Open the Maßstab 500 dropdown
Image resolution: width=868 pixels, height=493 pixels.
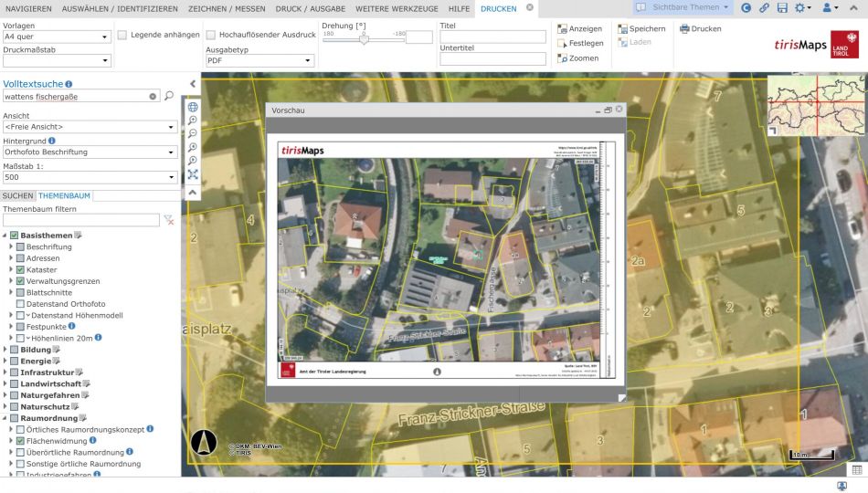pos(90,177)
